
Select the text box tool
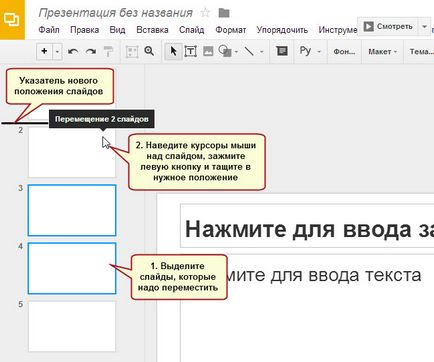pyautogui.click(x=190, y=51)
